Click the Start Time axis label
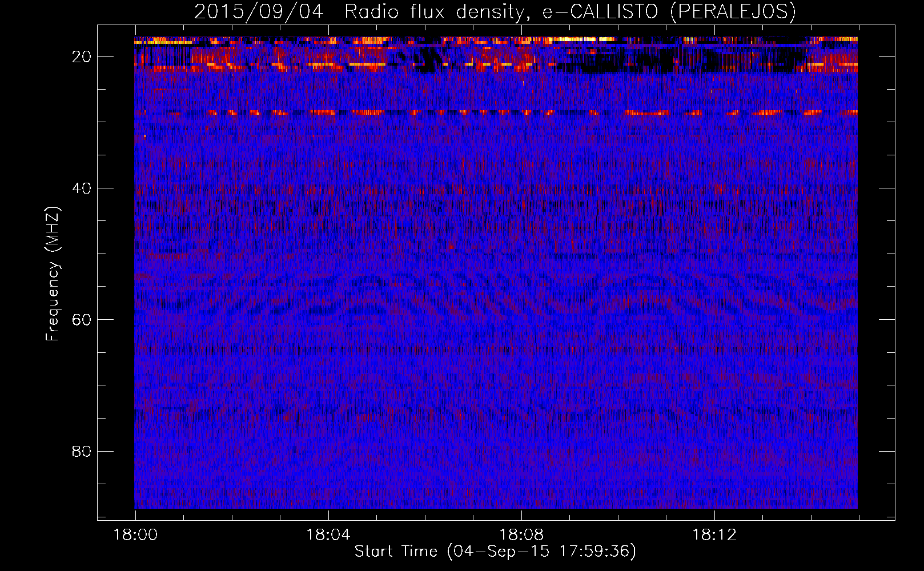Viewport: 924px width, 571px height. click(x=495, y=552)
